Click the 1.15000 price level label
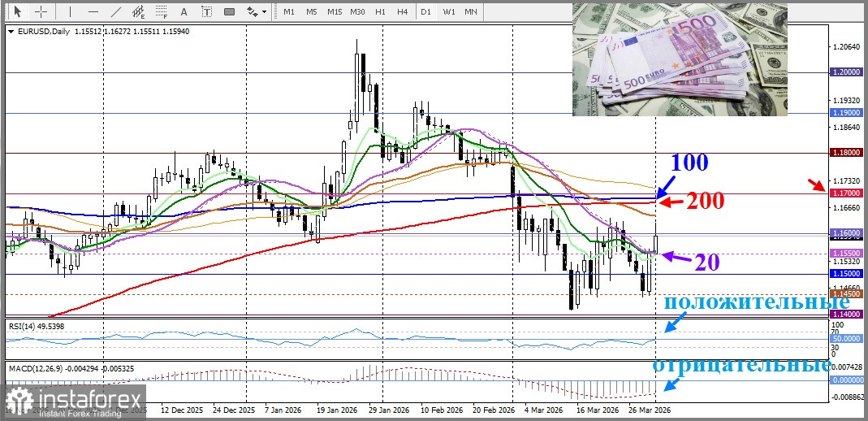868x421 pixels. (846, 274)
